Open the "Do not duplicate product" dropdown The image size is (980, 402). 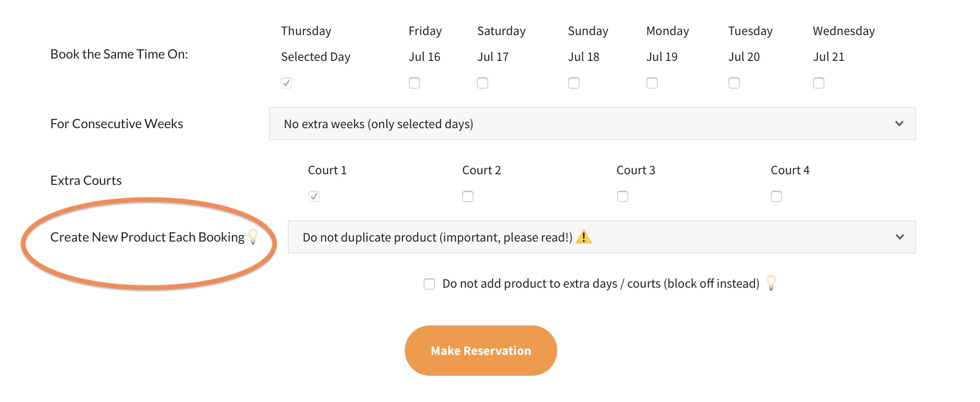point(601,237)
